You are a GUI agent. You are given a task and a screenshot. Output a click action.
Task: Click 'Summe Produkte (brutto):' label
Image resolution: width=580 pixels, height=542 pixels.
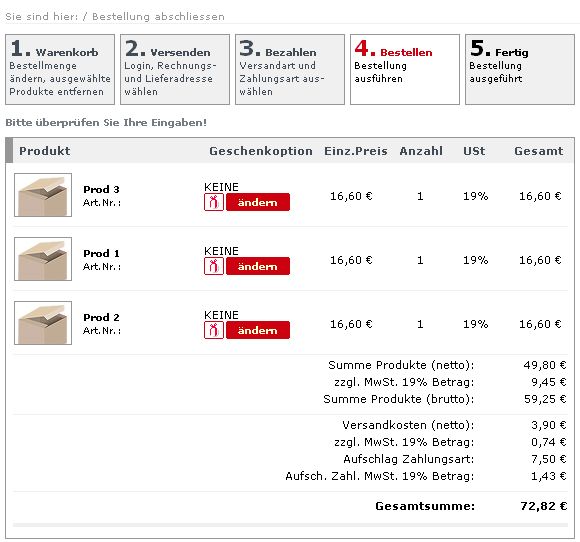coord(399,399)
